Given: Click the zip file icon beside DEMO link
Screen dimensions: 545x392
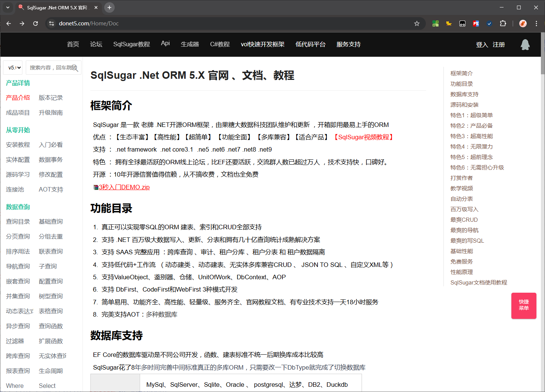Looking at the screenshot, I should click(96, 187).
